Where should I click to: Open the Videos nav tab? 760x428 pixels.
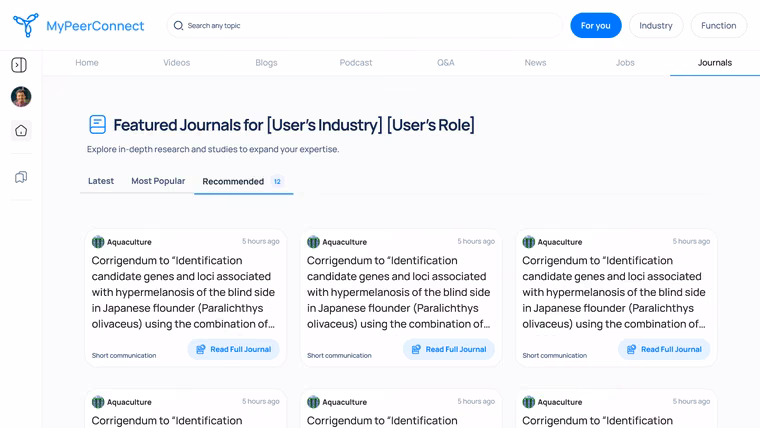pos(176,63)
